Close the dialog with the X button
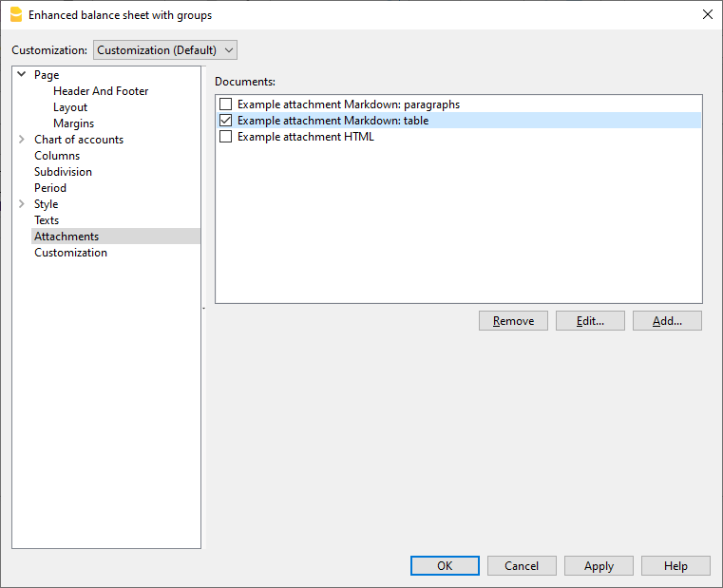 707,14
